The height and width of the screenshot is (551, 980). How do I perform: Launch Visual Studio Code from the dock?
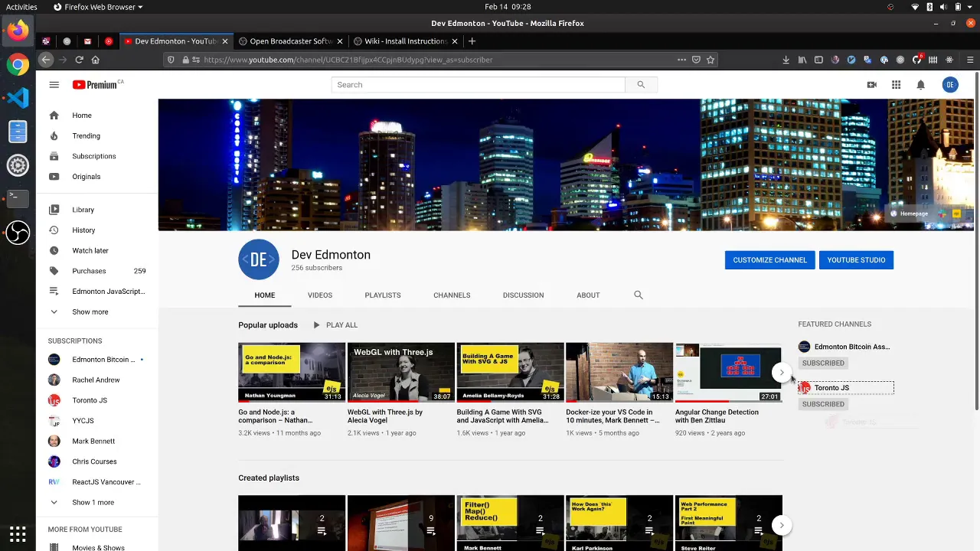point(18,98)
